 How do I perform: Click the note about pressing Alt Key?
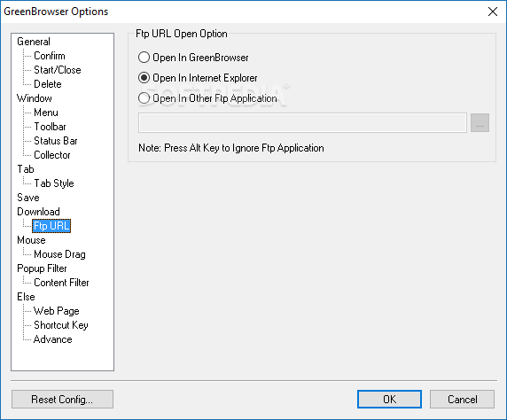click(231, 148)
